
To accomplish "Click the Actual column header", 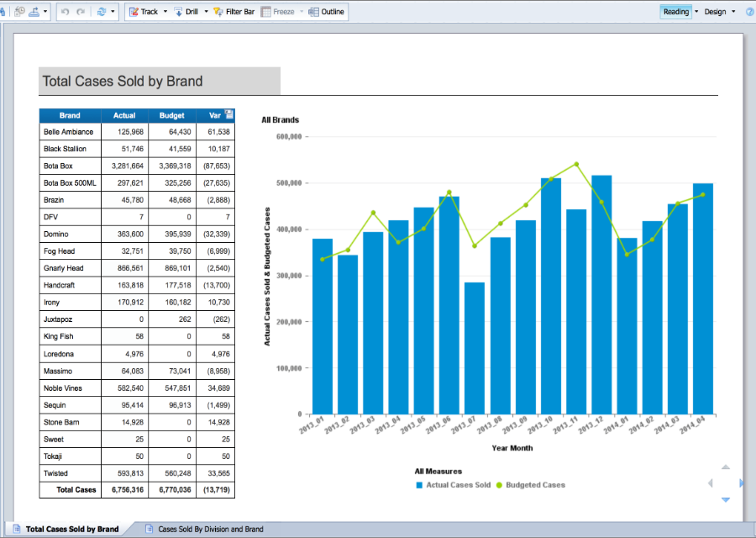I will [x=124, y=115].
